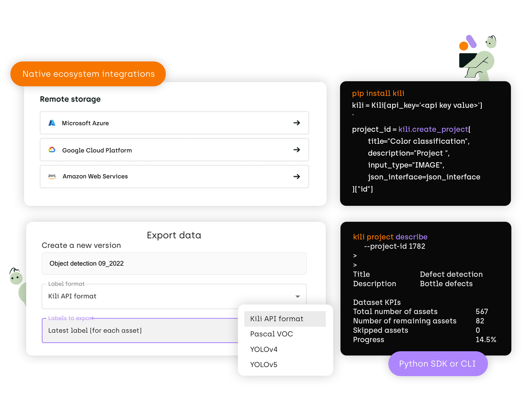Click the long-neck dinosaur mascot head
This screenshot has width=532, height=411.
16,278
